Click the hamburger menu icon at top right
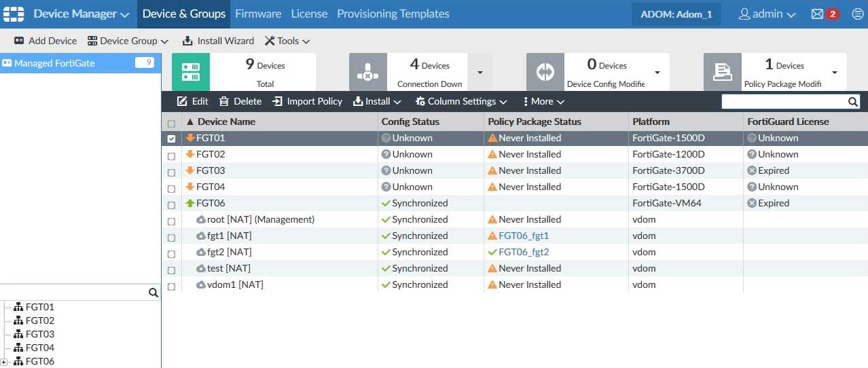Screen dimensions: 868x368 [857, 14]
